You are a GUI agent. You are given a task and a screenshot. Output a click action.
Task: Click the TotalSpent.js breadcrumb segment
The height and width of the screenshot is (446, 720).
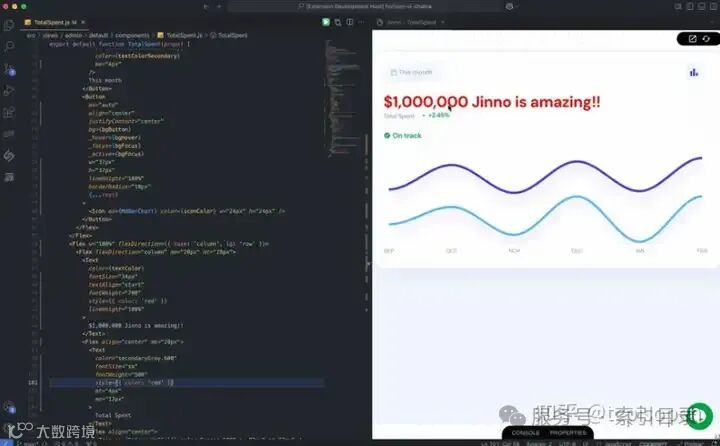click(x=180, y=35)
